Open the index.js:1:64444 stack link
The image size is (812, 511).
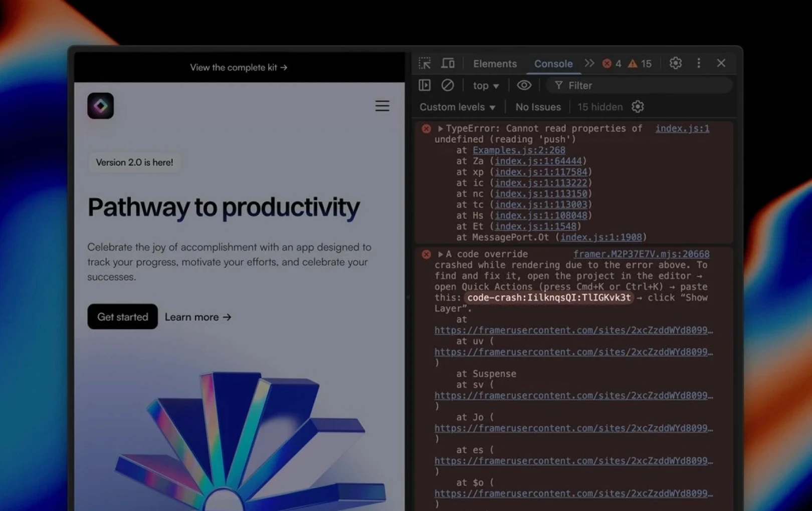pos(538,161)
